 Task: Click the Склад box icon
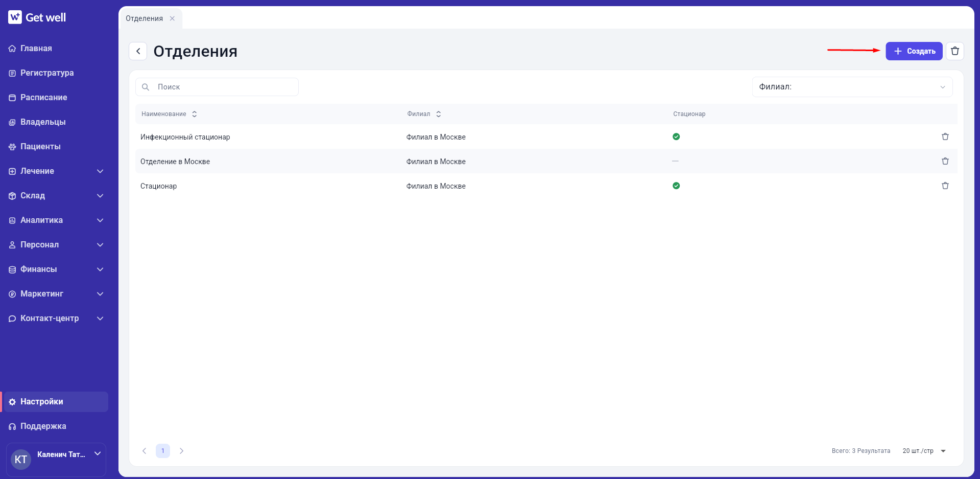(x=12, y=196)
